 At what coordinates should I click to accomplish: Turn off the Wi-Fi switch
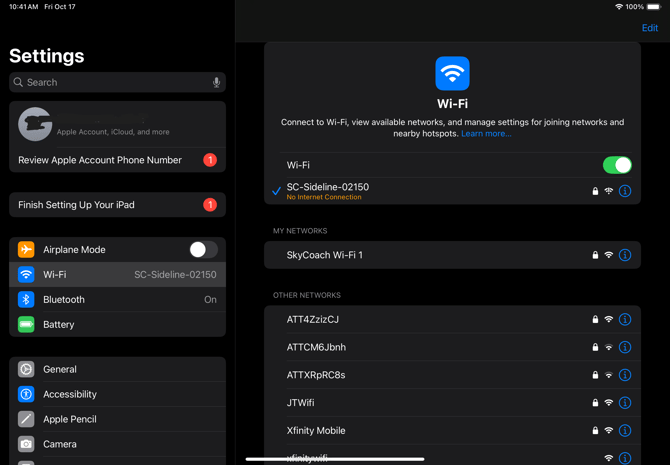coord(617,165)
